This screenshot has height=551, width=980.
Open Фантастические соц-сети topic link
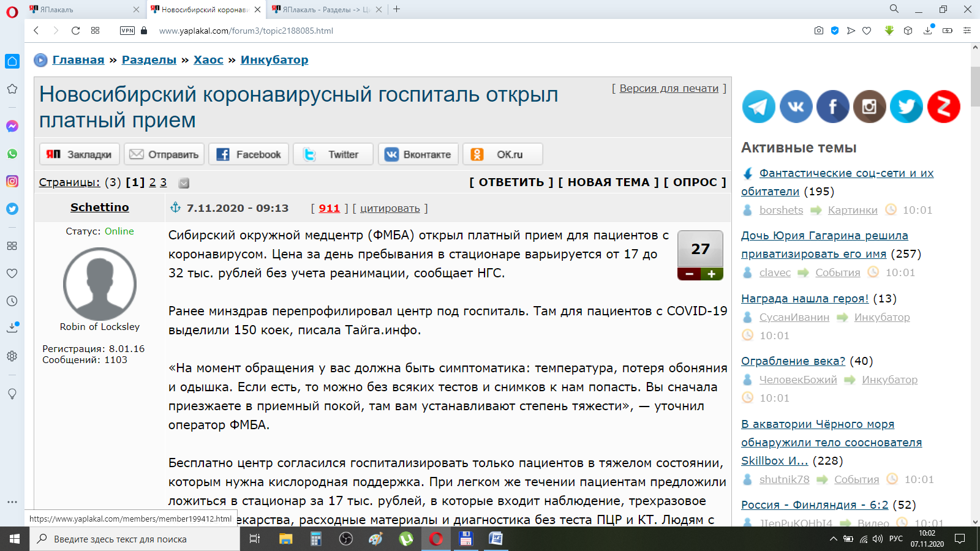(837, 182)
